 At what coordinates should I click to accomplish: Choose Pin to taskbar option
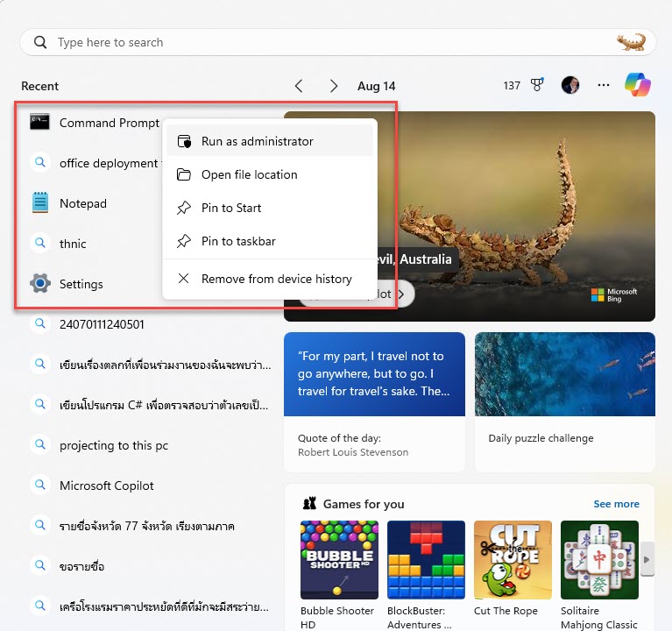pos(237,241)
